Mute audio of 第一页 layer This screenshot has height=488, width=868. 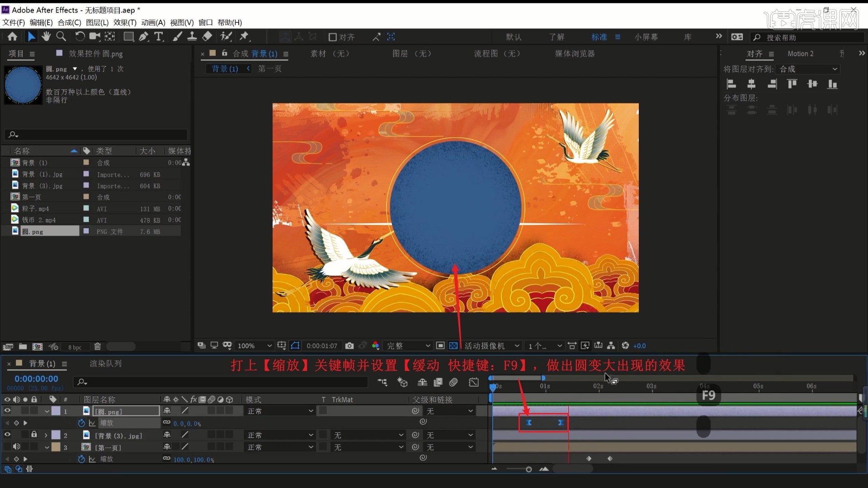point(16,446)
